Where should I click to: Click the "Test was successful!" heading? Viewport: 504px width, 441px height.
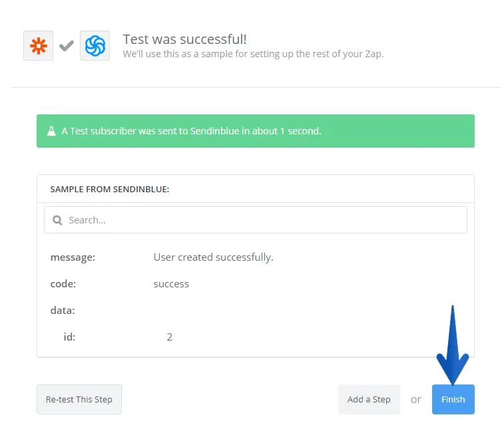pos(184,39)
